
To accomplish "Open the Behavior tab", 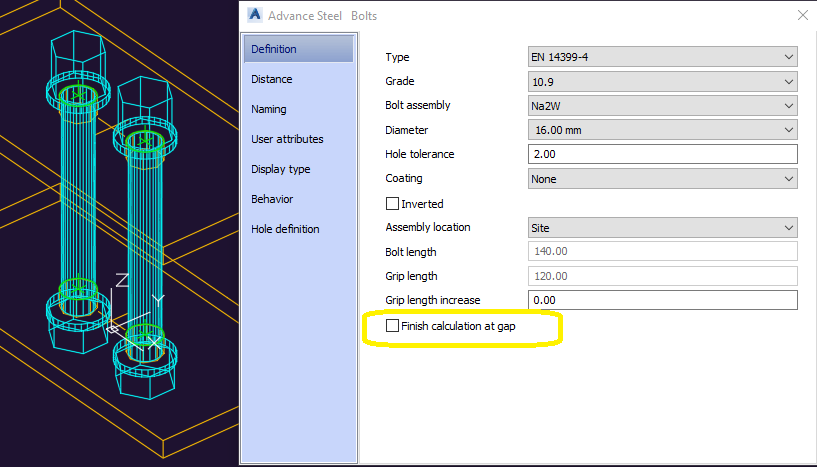I will coord(272,199).
